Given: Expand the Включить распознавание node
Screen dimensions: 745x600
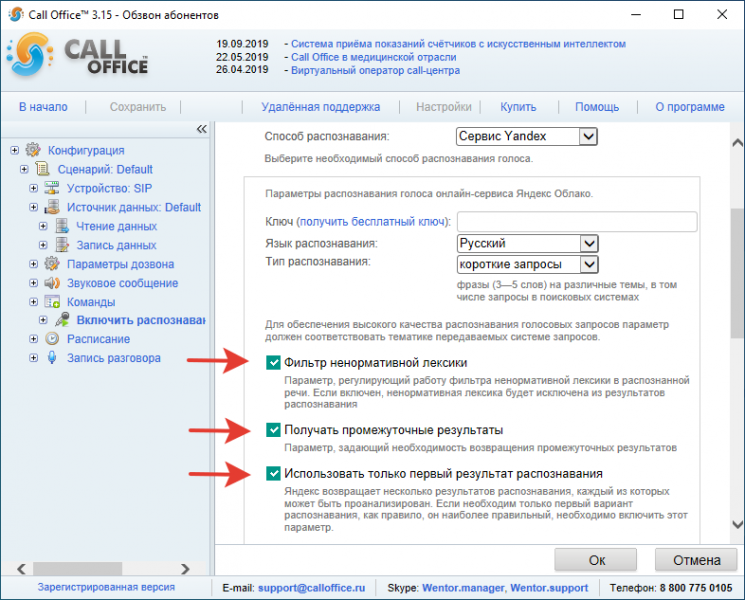Looking at the screenshot, I should click(43, 320).
